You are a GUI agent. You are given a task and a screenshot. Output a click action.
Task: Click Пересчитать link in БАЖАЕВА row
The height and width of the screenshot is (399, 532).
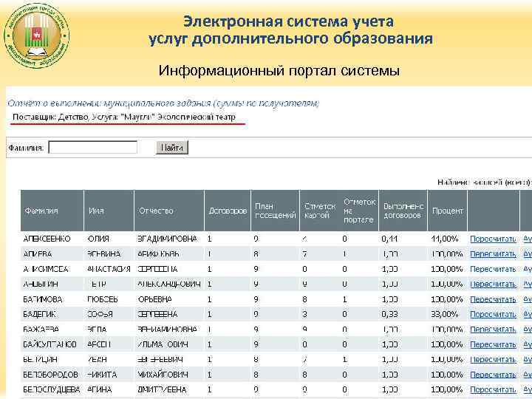tap(493, 330)
